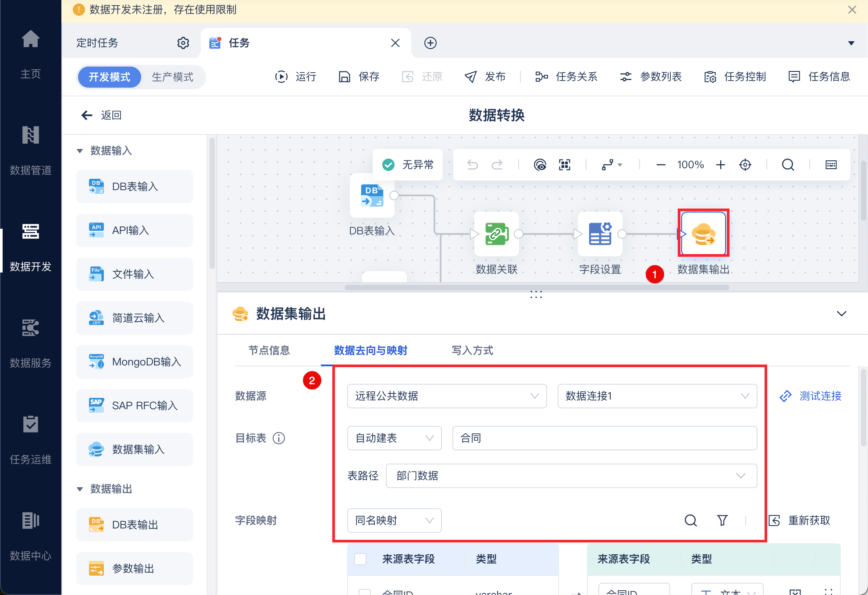The height and width of the screenshot is (595, 868).
Task: Click the Run (运行) play icon
Action: pos(281,77)
